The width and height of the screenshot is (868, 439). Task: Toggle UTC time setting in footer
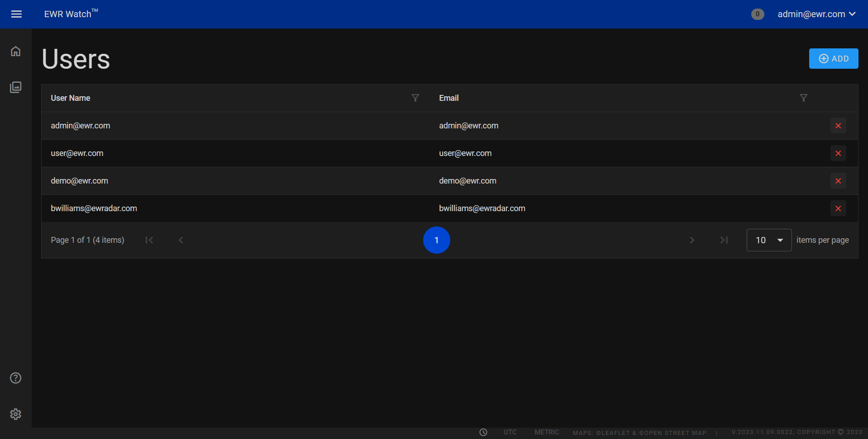tap(510, 432)
